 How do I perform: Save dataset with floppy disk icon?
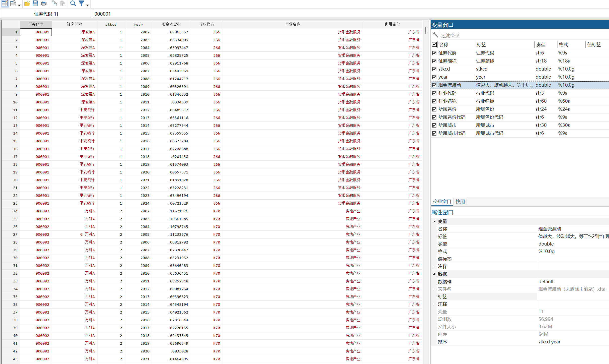pos(35,4)
